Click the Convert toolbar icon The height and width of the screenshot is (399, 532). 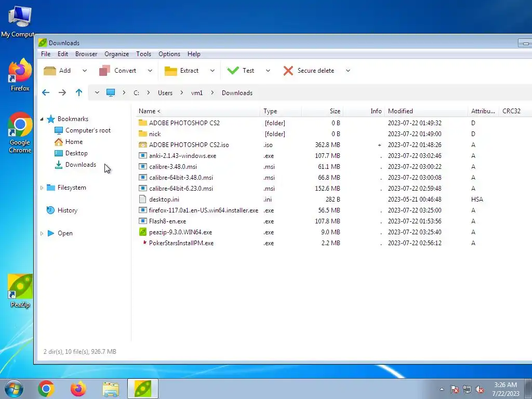point(104,71)
